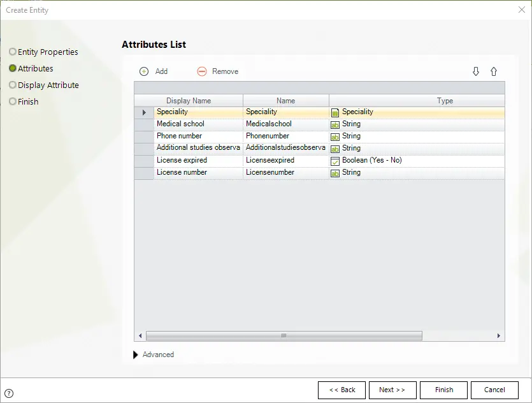532x403 pixels.
Task: Click the Boolean type icon for License expired
Action: tap(335, 161)
